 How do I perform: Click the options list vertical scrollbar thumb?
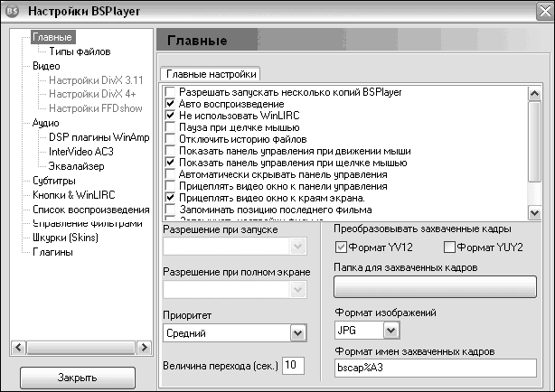point(534,142)
